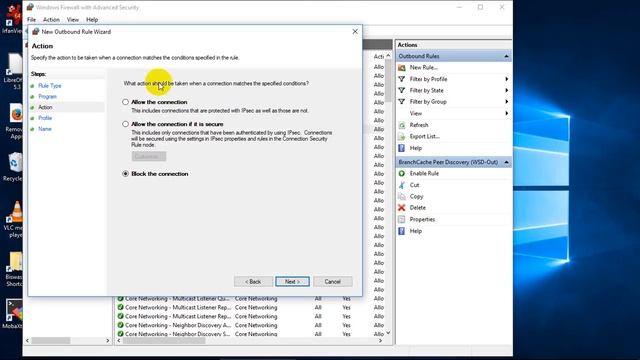Expand the Filter by State submenu arrow

(x=507, y=90)
